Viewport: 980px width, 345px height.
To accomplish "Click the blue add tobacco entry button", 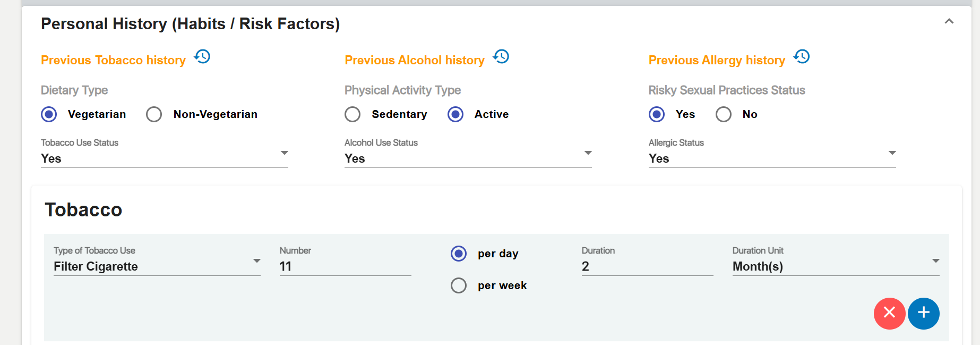I will coord(923,313).
